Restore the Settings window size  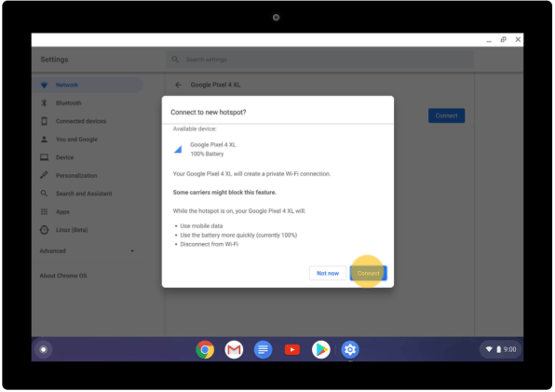[x=504, y=40]
